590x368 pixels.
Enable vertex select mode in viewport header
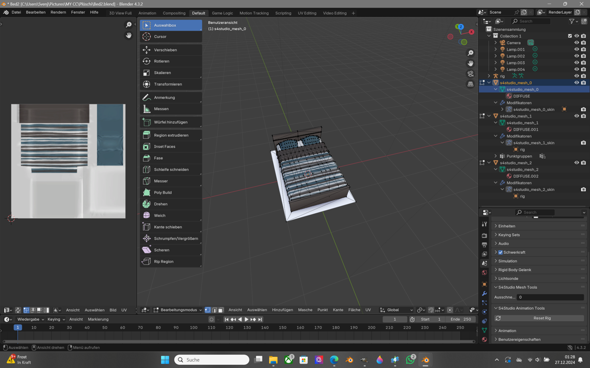tap(208, 310)
